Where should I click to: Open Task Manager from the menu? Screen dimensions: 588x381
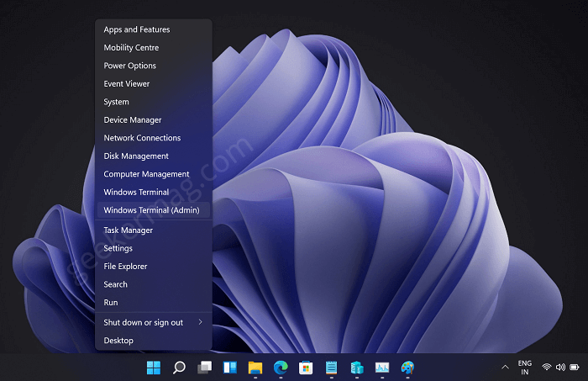coord(154,230)
